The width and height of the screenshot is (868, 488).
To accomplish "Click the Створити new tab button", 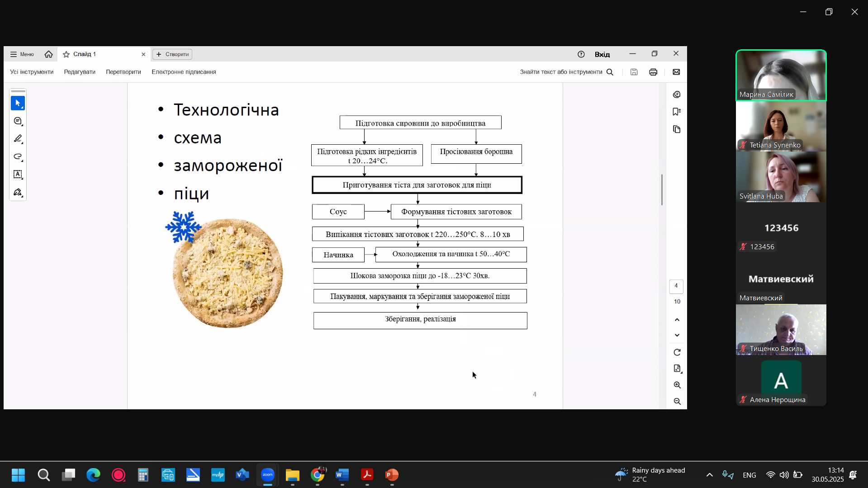I will pyautogui.click(x=172, y=54).
